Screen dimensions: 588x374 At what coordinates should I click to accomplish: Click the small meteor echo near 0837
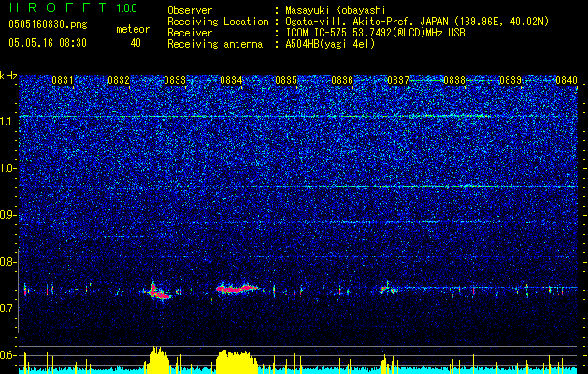tap(388, 289)
